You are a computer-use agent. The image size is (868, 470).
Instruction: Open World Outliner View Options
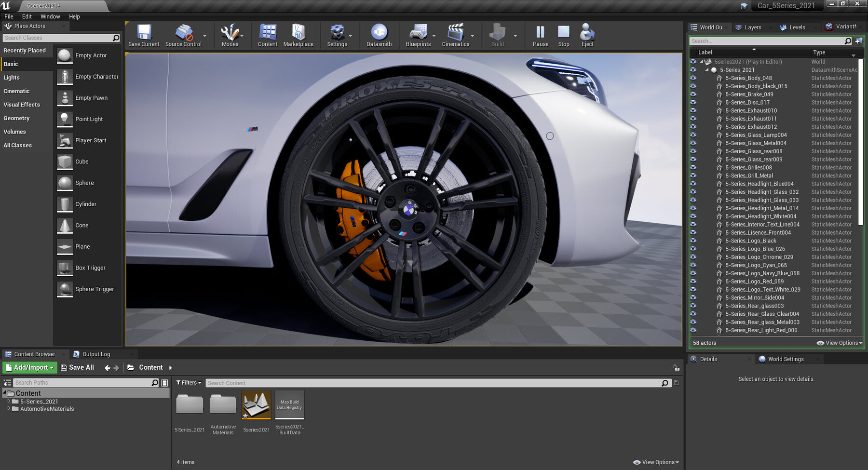click(x=840, y=343)
